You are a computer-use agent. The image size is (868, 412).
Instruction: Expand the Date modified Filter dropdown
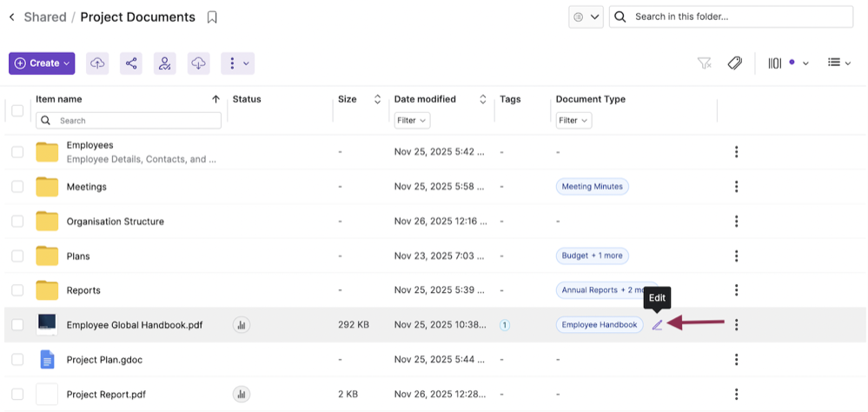tap(412, 121)
